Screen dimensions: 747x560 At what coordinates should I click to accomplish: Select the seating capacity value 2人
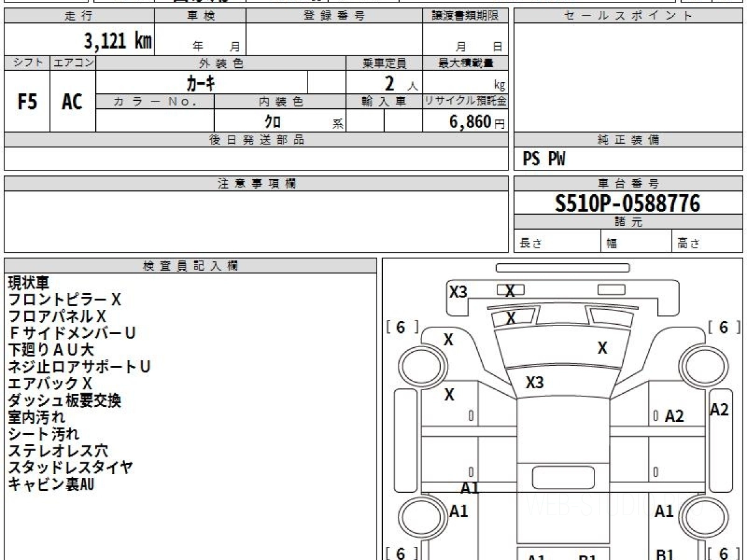(x=400, y=83)
